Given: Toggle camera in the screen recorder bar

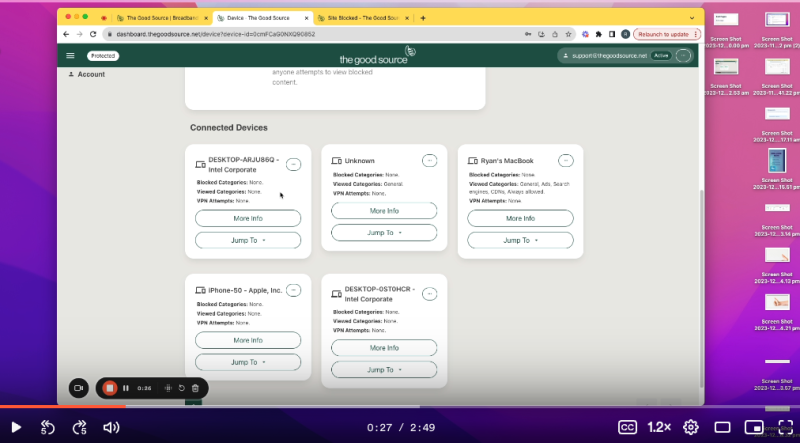Looking at the screenshot, I should (79, 388).
